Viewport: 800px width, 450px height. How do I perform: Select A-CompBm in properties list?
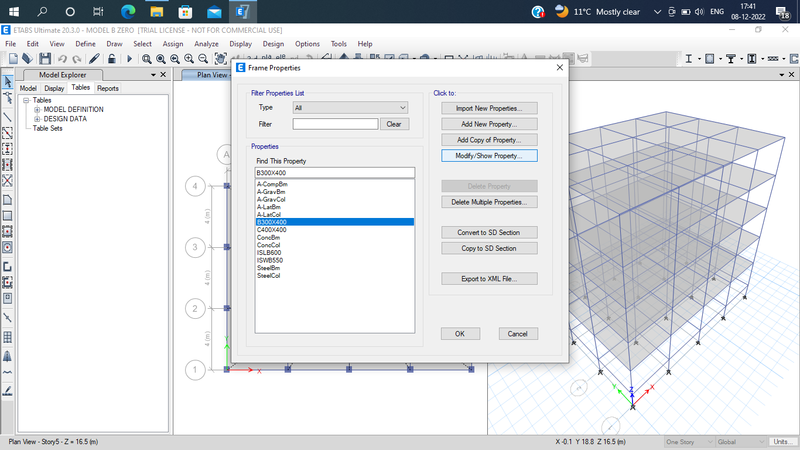[x=334, y=184]
